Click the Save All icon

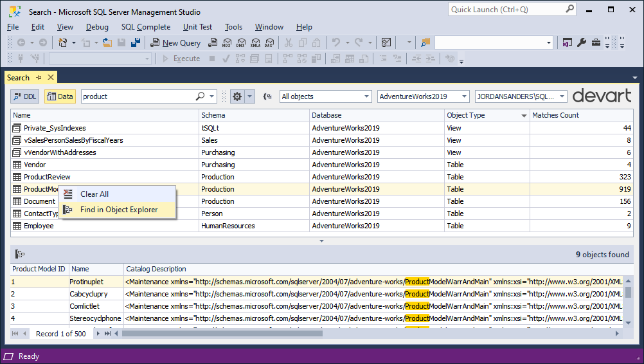(x=136, y=42)
